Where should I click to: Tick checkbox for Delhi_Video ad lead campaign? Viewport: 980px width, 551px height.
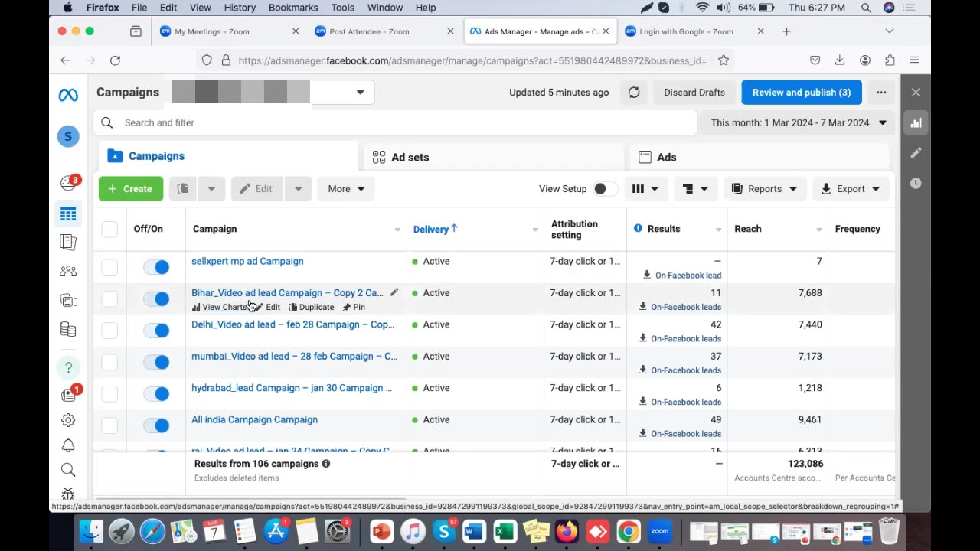(x=109, y=331)
